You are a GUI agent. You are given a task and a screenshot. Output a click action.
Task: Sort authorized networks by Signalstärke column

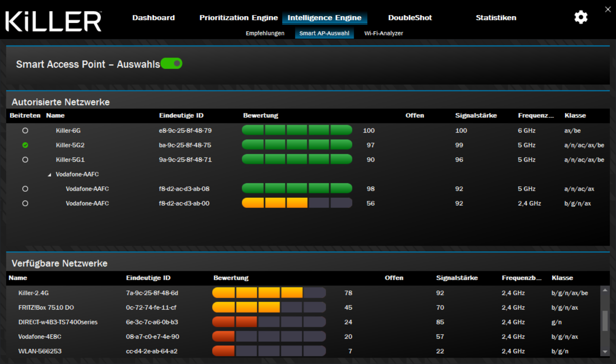476,115
